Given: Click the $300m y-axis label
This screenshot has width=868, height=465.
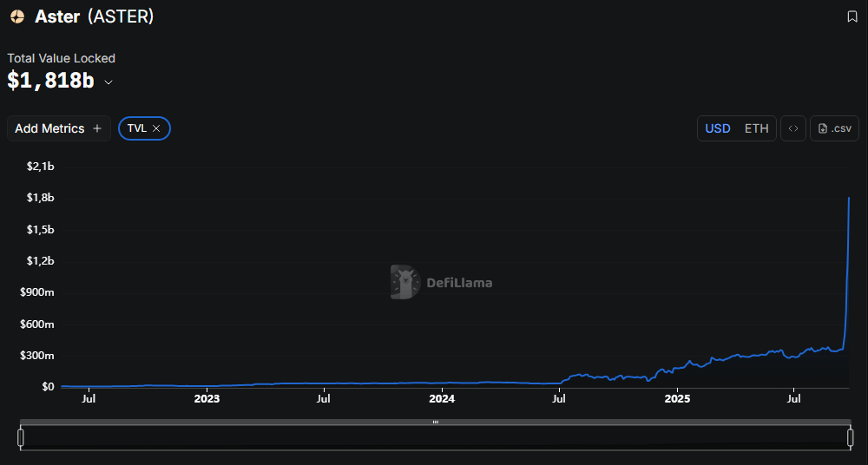Looking at the screenshot, I should [37, 356].
